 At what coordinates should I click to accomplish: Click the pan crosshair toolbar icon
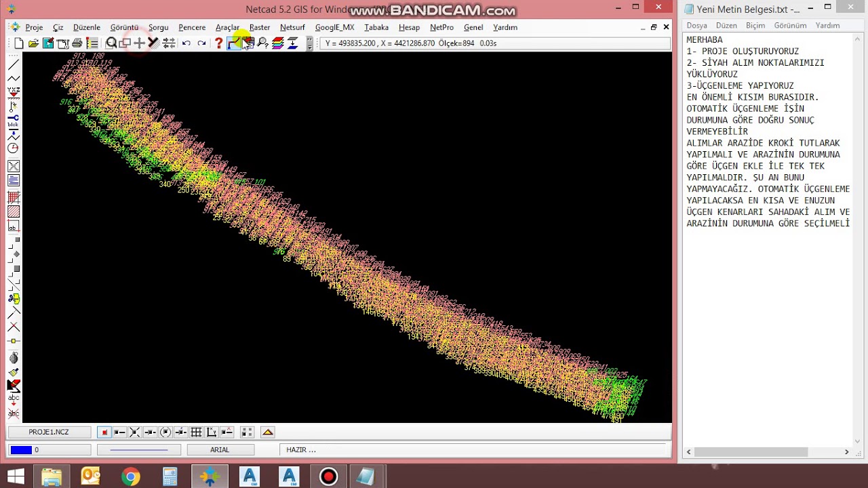[139, 43]
